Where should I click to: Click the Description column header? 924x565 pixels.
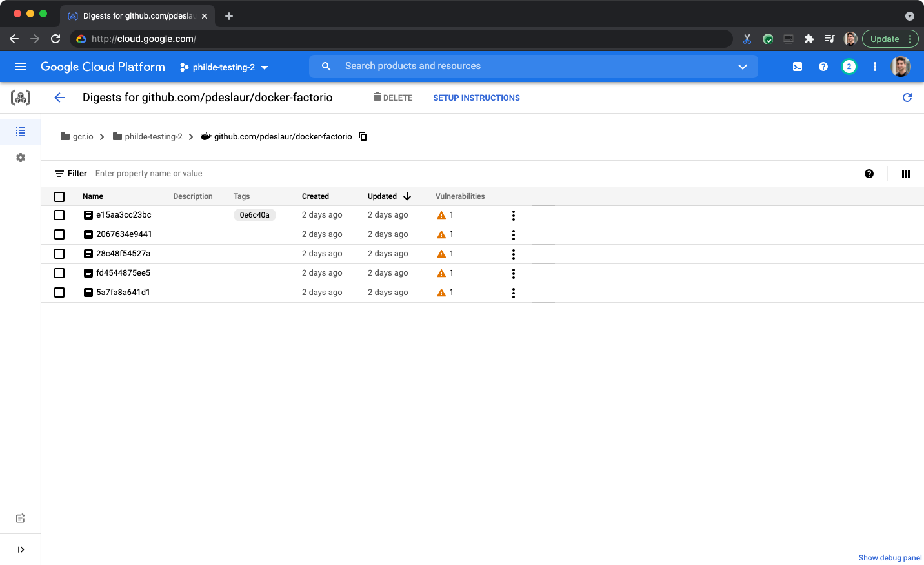coord(193,196)
